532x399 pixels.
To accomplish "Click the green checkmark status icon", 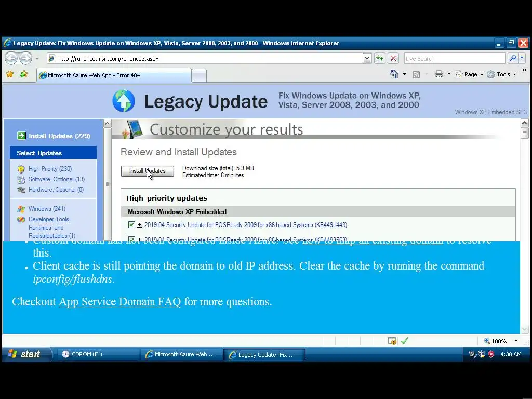I will pyautogui.click(x=404, y=341).
